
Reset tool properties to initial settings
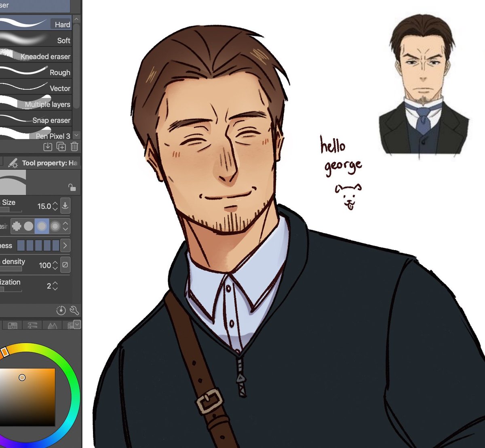point(61,310)
